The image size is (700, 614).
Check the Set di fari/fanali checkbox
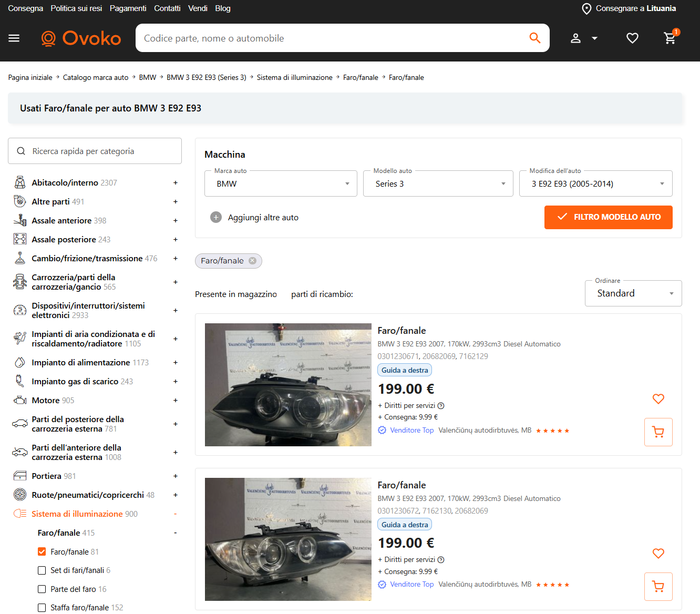coord(42,570)
